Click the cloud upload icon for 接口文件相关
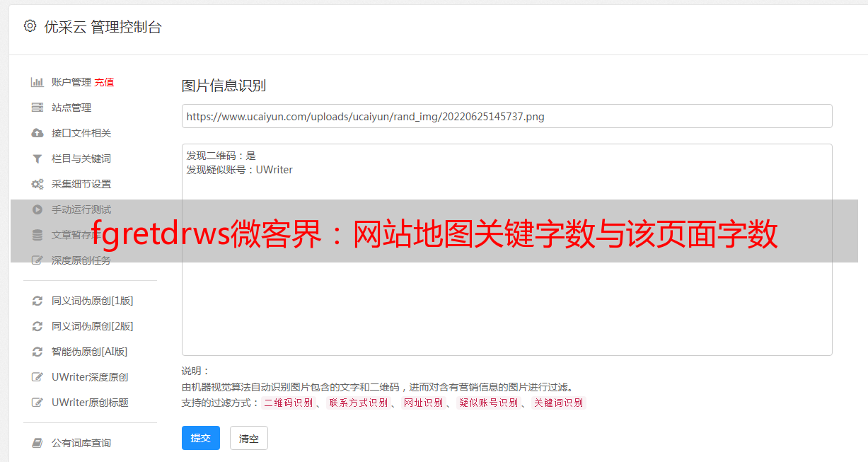The width and height of the screenshot is (868, 462). point(37,133)
